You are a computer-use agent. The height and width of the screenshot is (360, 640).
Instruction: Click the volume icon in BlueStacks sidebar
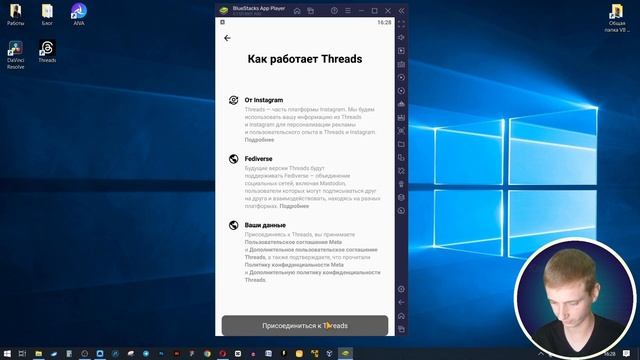(401, 38)
